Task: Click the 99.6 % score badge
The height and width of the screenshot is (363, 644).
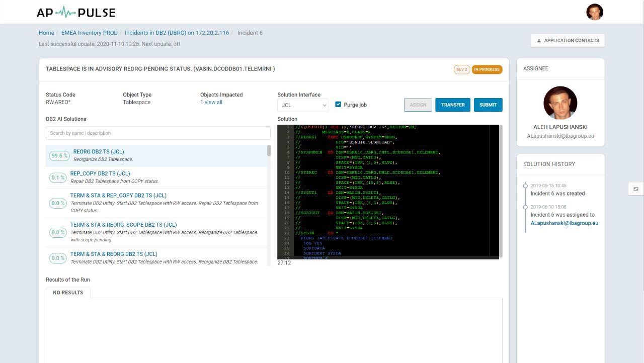Action: pos(59,156)
